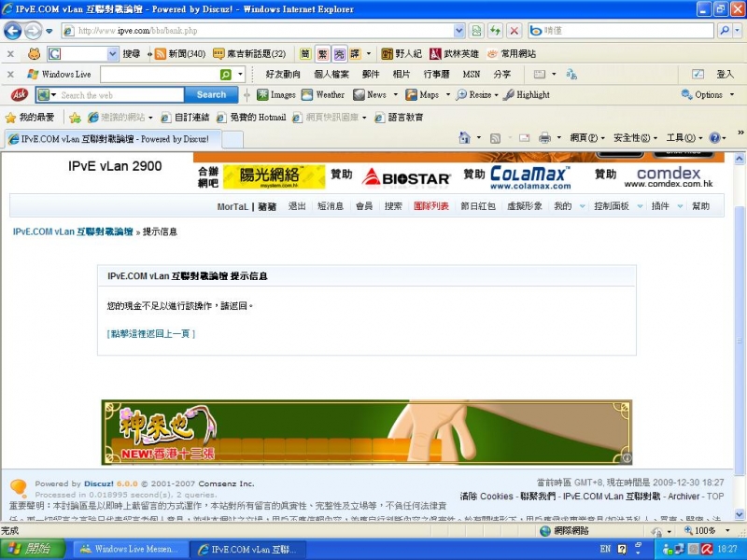
Task: Open the 控制面板 control panel forum menu
Action: [x=612, y=206]
